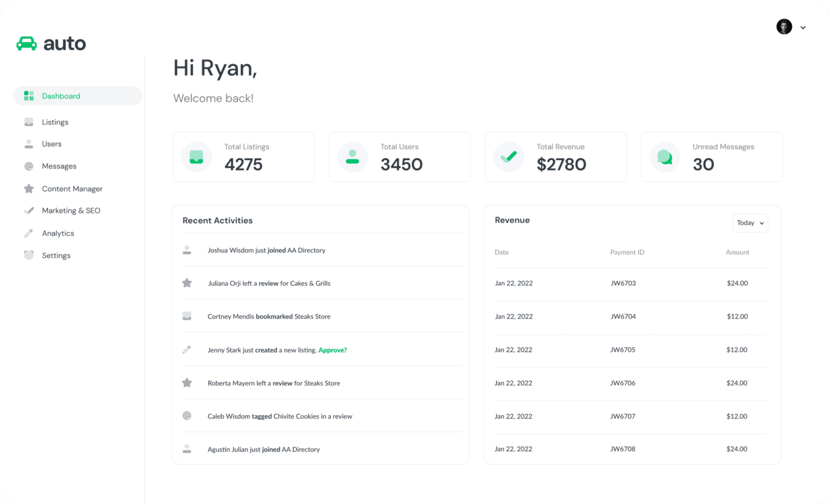
Task: Click the star icon beside Juliana Orji's review
Action: point(187,282)
